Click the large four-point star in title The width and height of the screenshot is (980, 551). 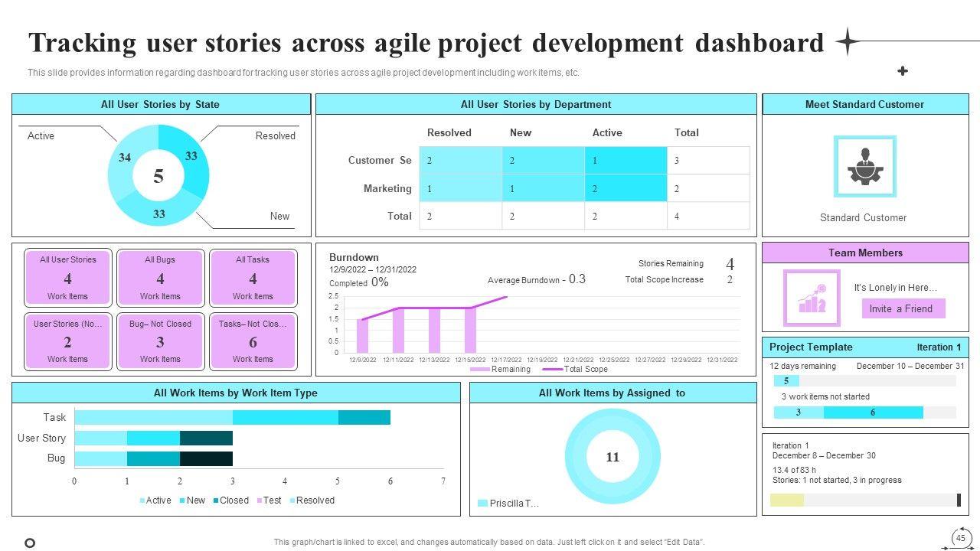[x=848, y=42]
